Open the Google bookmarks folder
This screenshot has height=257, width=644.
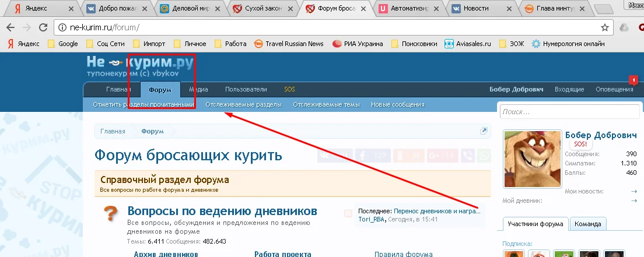coord(63,44)
